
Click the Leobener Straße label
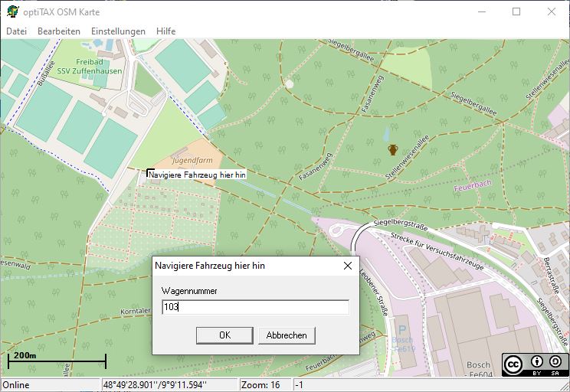click(374, 292)
